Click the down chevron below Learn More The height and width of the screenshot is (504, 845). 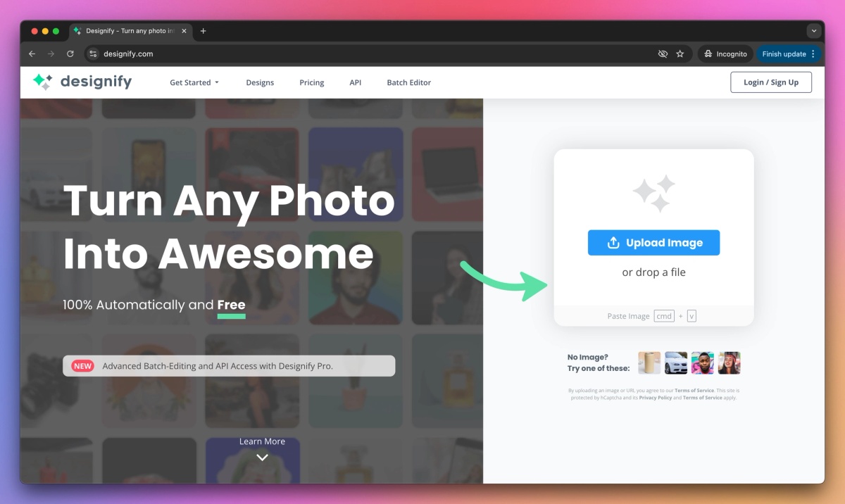(262, 458)
